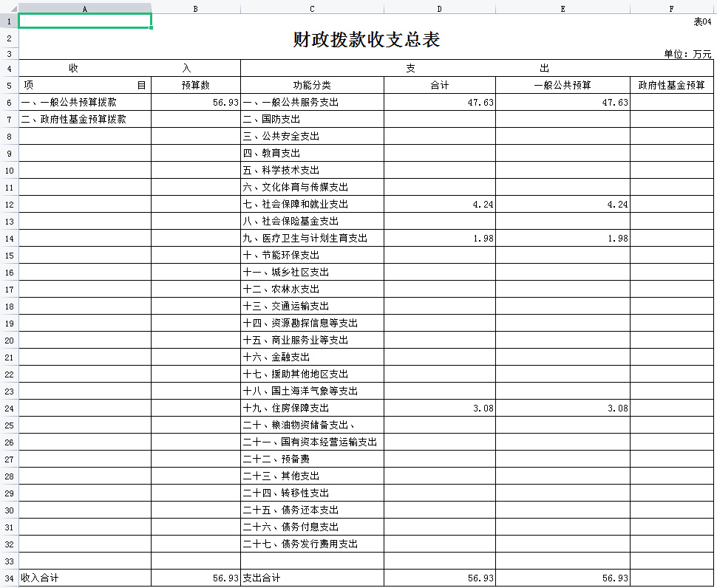Click 47.63 in the 合计 column

click(480, 103)
